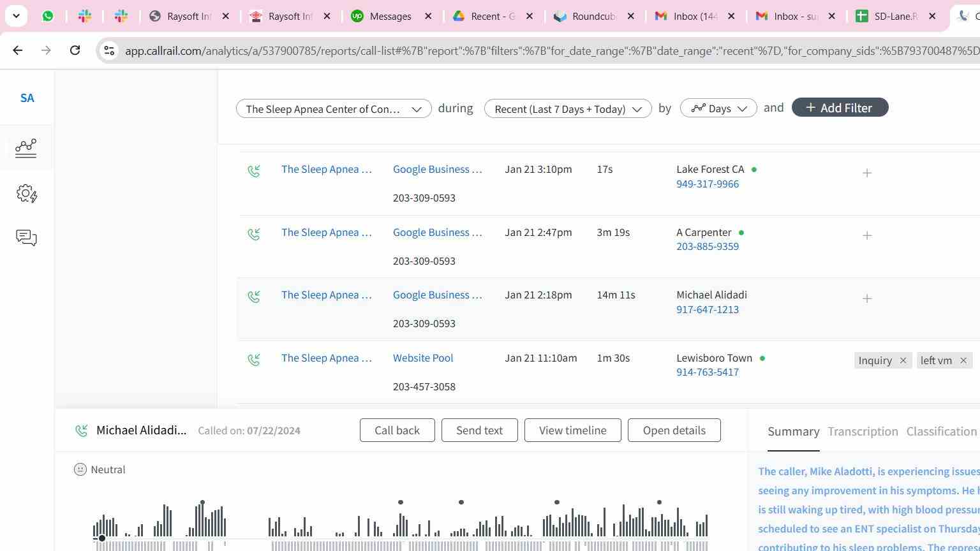Screen dimensions: 980x551
Task: Click inbound call icon for Lewisboro Town row
Action: (x=254, y=359)
